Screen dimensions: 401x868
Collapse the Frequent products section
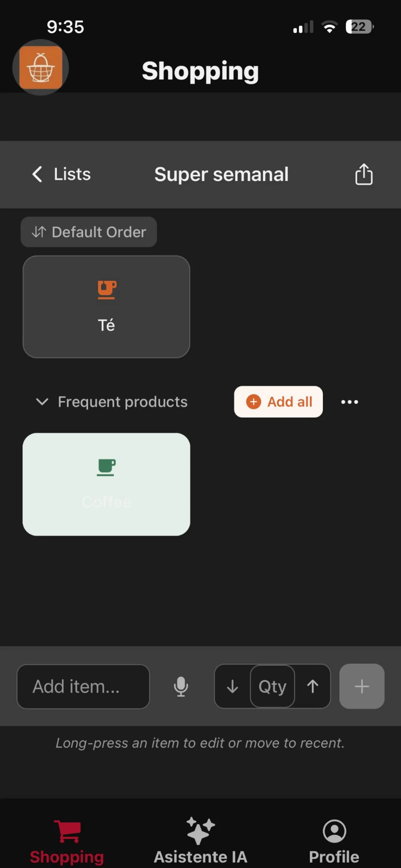(42, 402)
